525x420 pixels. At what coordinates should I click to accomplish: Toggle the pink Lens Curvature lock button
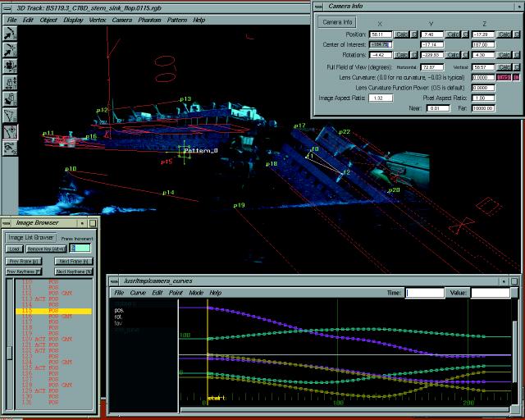(516, 76)
